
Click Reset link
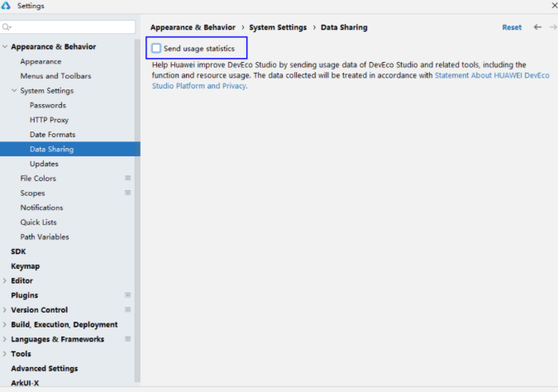pyautogui.click(x=512, y=27)
